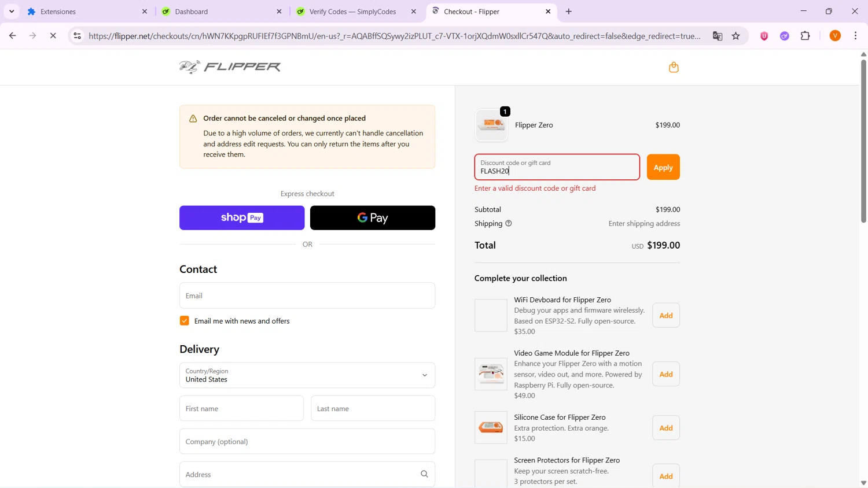Click the address search magnifier icon

click(x=424, y=474)
